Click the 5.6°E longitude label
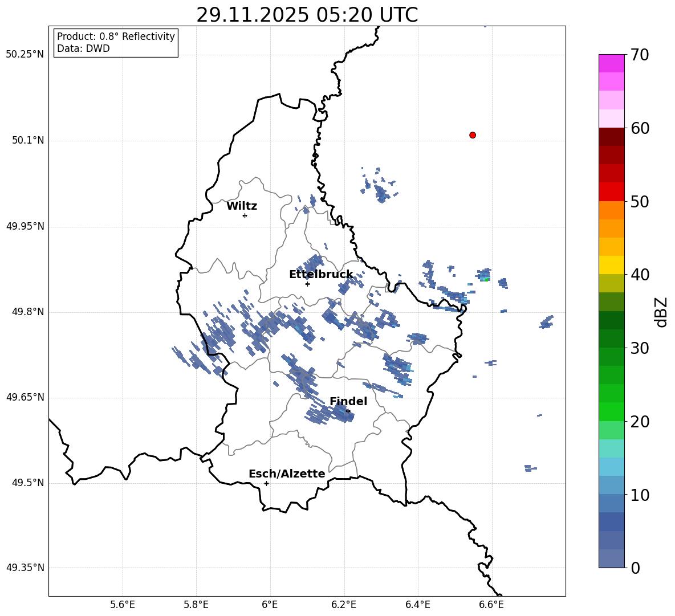Viewport: 675px width, 616px height. tap(123, 605)
